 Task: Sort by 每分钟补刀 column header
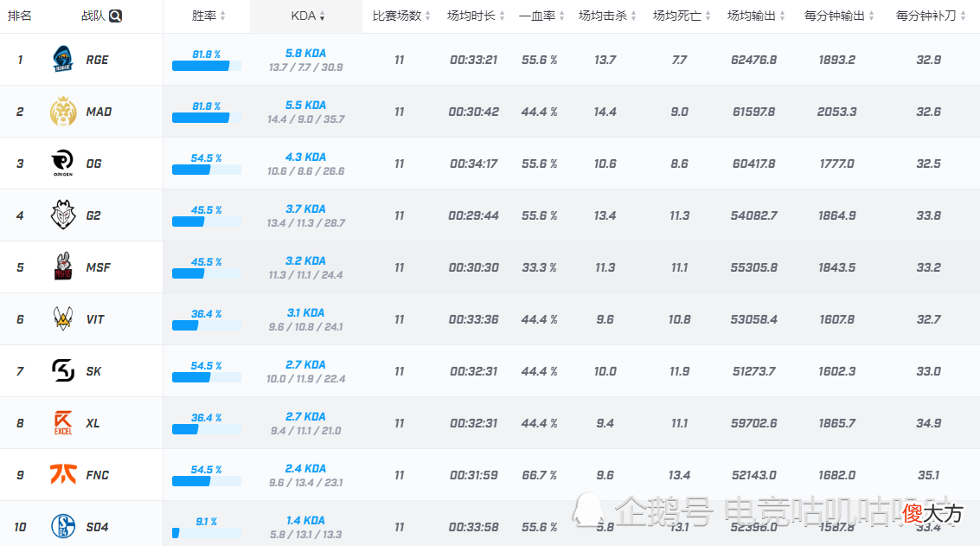pyautogui.click(x=931, y=16)
